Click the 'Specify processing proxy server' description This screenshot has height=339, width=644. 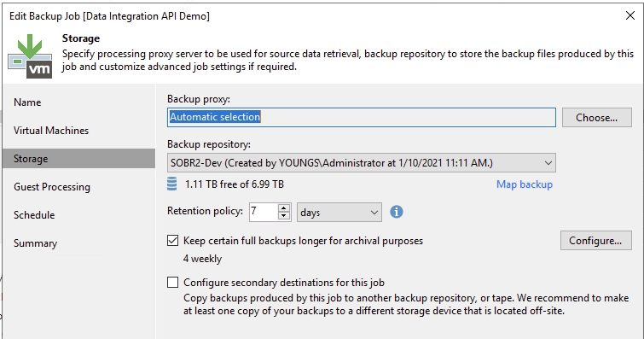pos(348,60)
